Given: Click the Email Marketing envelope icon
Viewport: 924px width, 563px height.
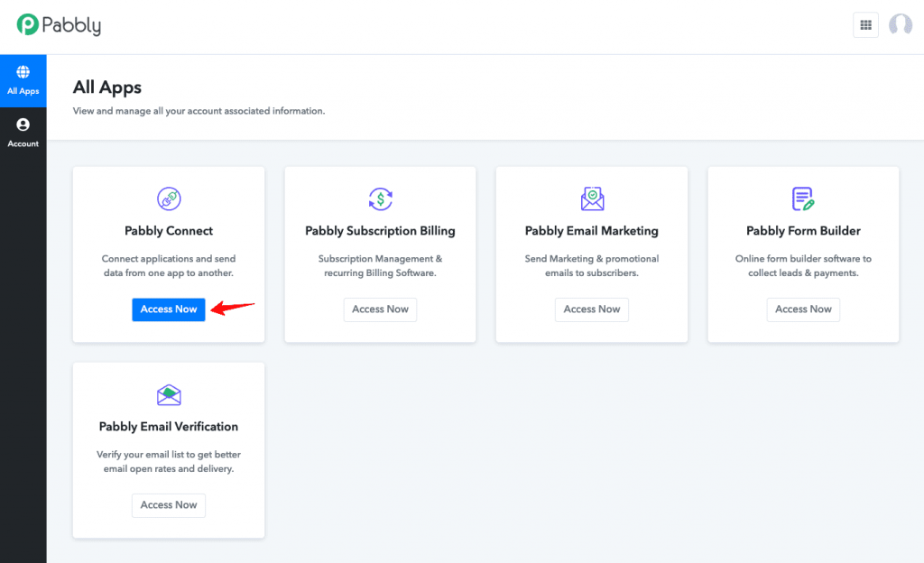Looking at the screenshot, I should tap(592, 198).
